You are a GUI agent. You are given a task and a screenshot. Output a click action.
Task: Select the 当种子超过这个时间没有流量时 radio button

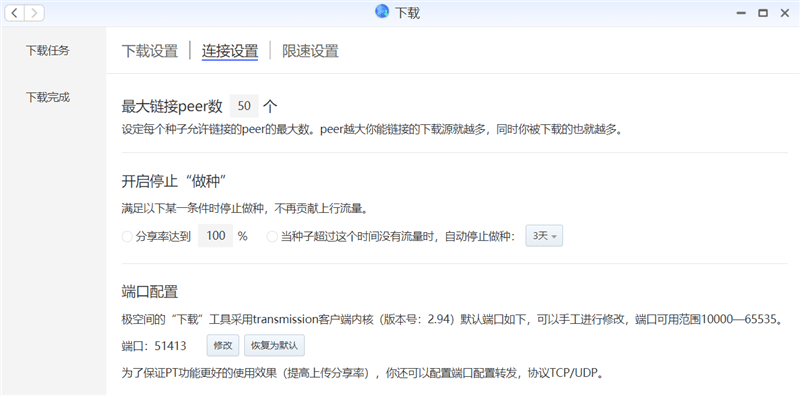tap(272, 236)
